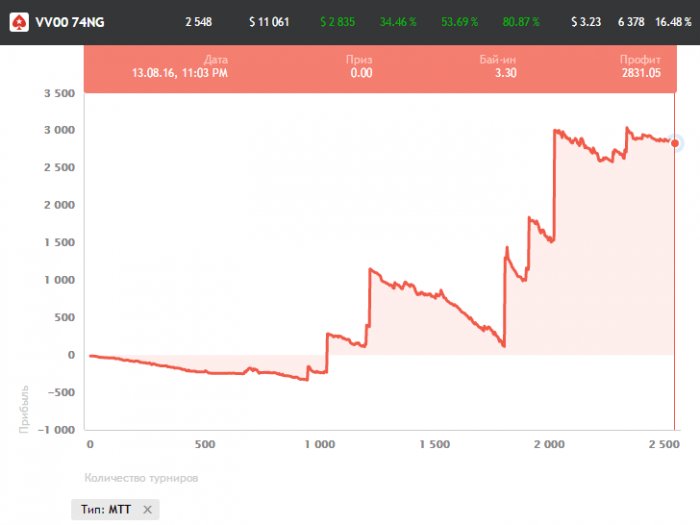Viewport: 700px width, 525px height.
Task: Click the 1 000 x-axis tick label
Action: [x=320, y=444]
